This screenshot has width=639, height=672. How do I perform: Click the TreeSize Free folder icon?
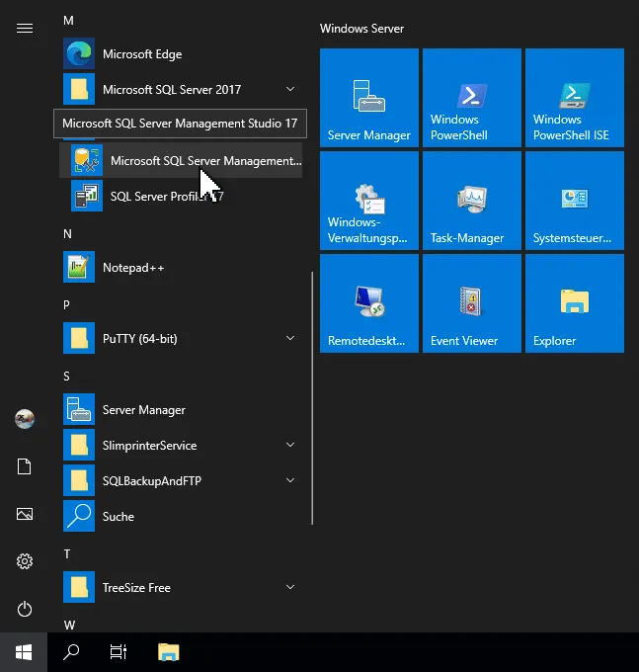[79, 587]
